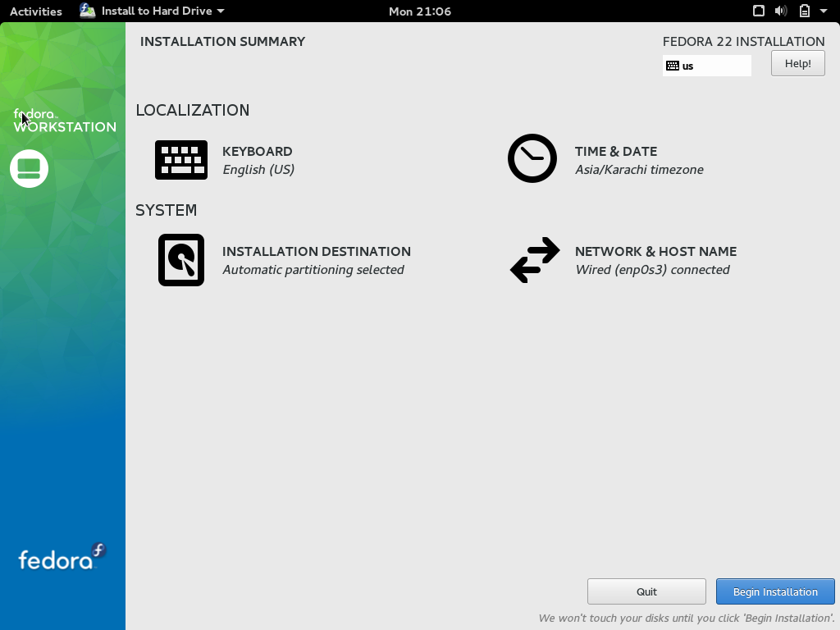Click Automatic partitioning selected text
Screen dimensions: 840x630
click(x=313, y=270)
